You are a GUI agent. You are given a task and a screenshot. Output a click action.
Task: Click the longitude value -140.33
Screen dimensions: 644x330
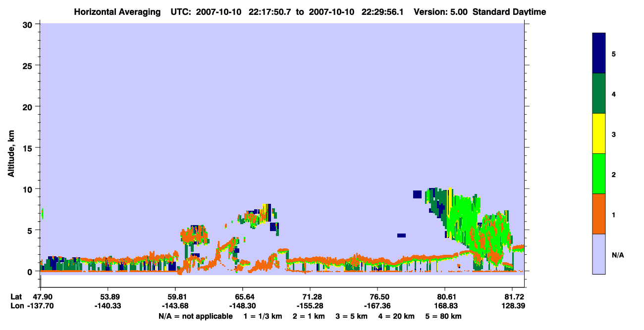point(108,306)
